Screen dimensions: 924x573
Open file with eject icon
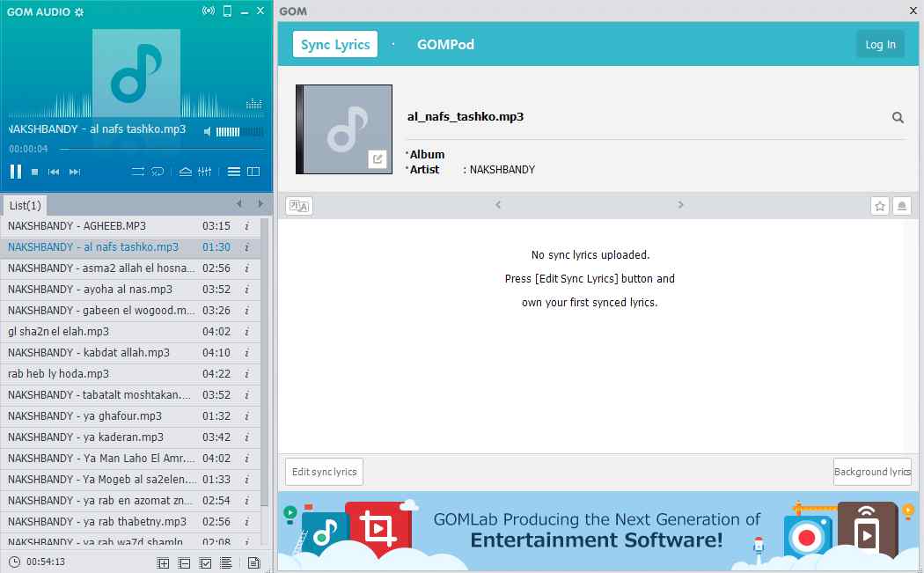pos(185,172)
